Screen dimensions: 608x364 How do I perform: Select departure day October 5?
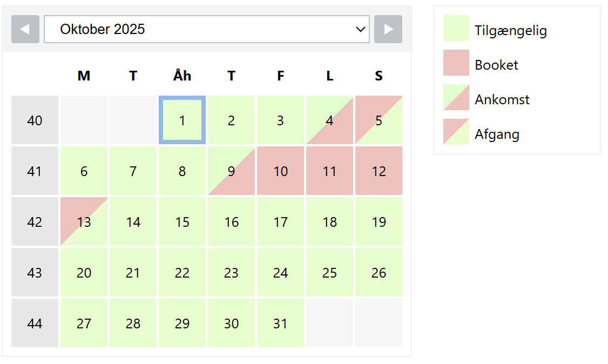379,120
